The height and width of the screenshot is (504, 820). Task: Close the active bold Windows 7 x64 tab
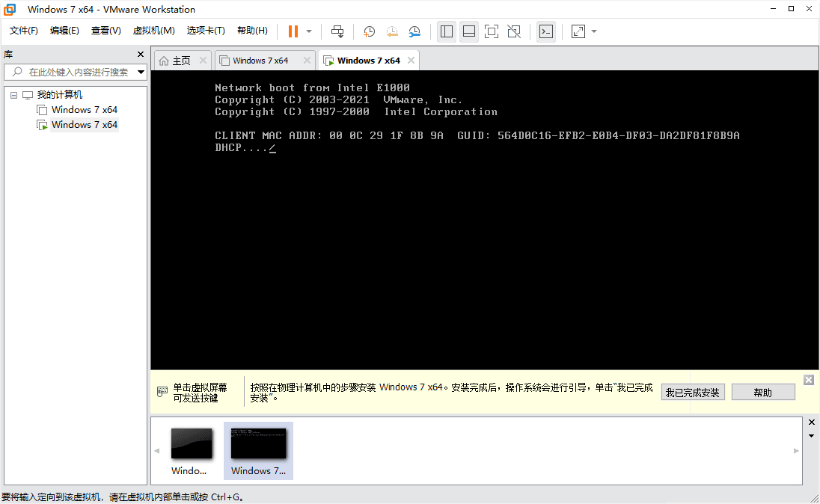[411, 60]
